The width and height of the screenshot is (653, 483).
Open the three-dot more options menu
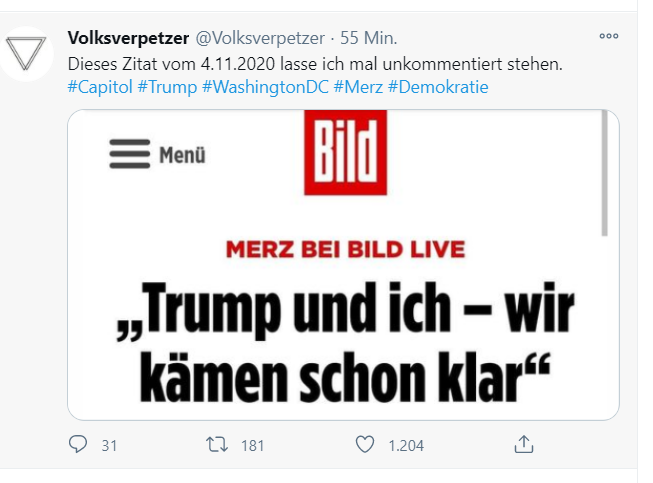pos(609,36)
